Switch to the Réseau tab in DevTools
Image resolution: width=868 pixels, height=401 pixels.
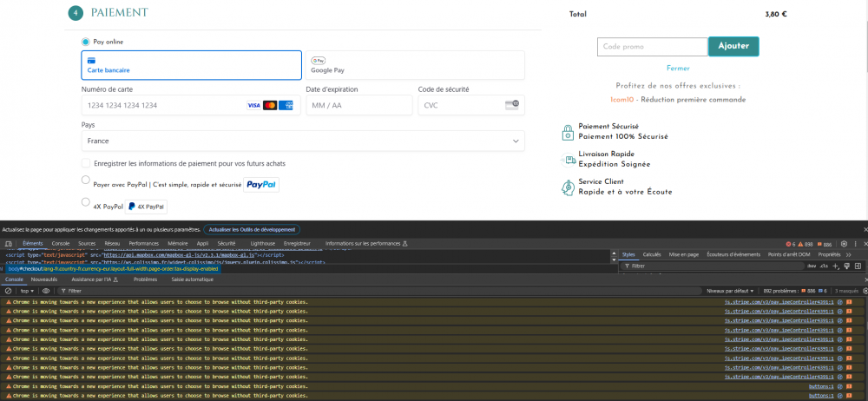coord(112,244)
